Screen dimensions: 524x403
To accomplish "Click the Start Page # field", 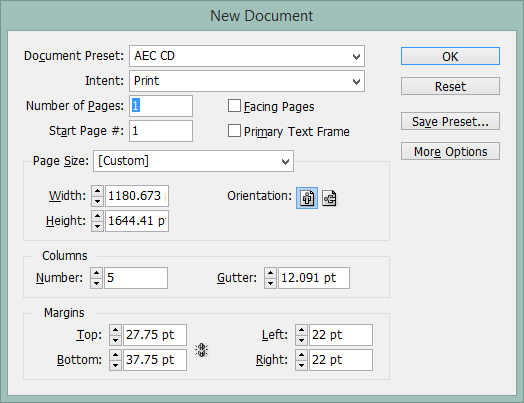I will (161, 131).
